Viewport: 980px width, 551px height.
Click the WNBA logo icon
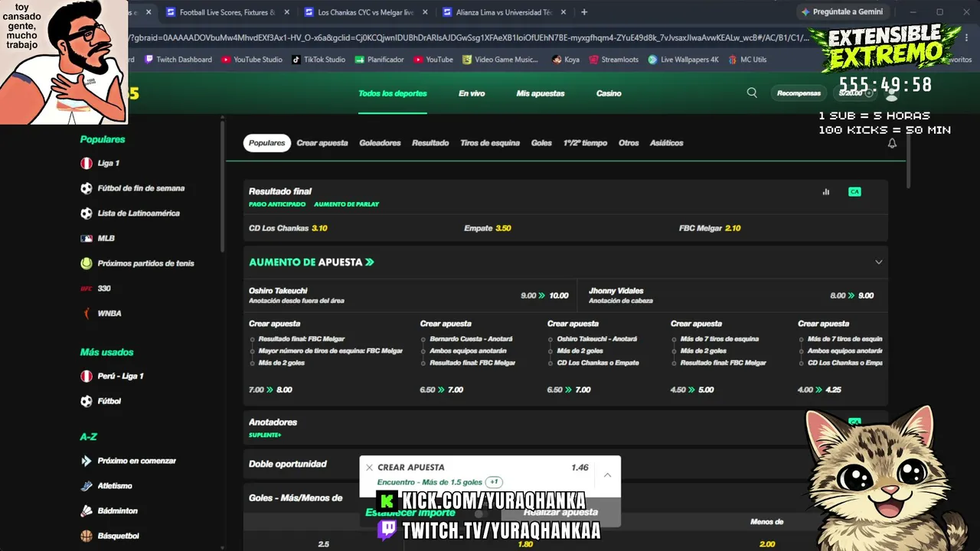87,313
